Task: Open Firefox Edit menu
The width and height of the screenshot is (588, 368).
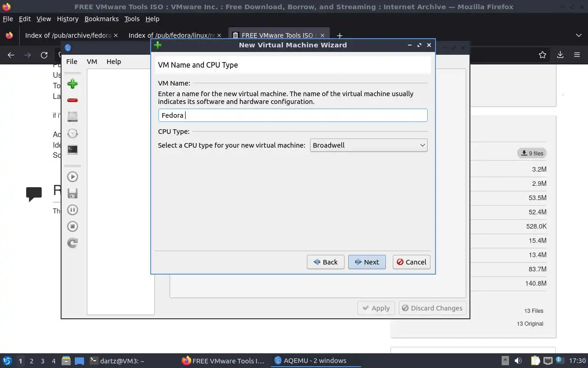Action: 25,19
